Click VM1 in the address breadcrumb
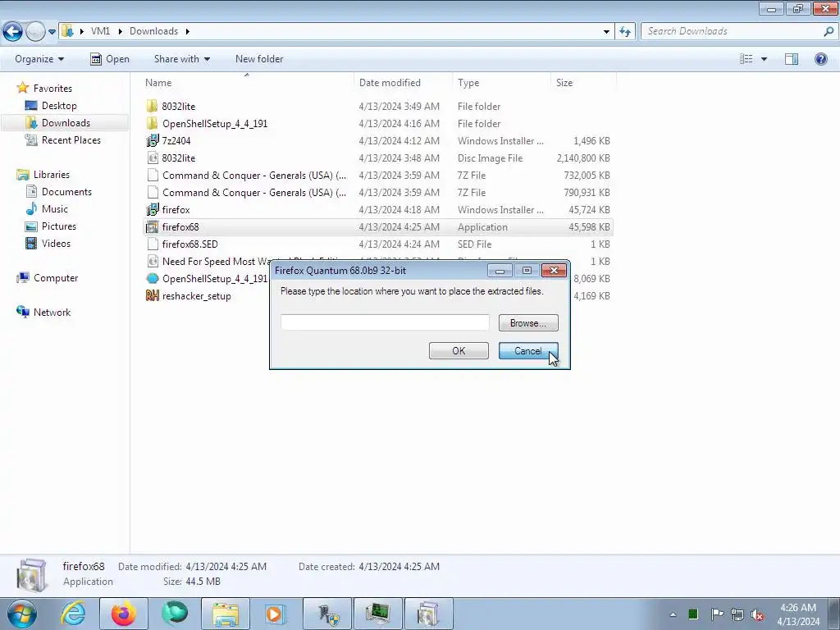Image resolution: width=840 pixels, height=630 pixels. 100,31
